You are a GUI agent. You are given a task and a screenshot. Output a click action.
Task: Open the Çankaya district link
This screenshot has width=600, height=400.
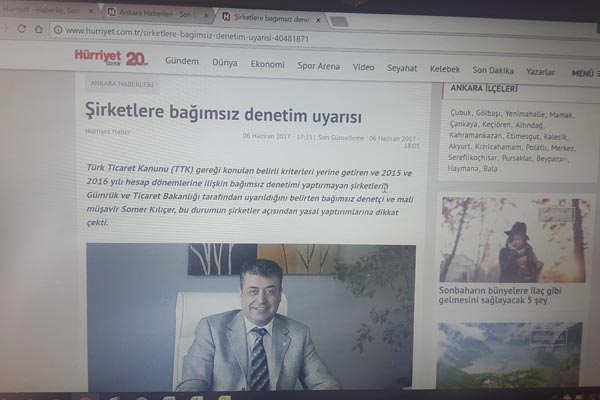pos(464,128)
